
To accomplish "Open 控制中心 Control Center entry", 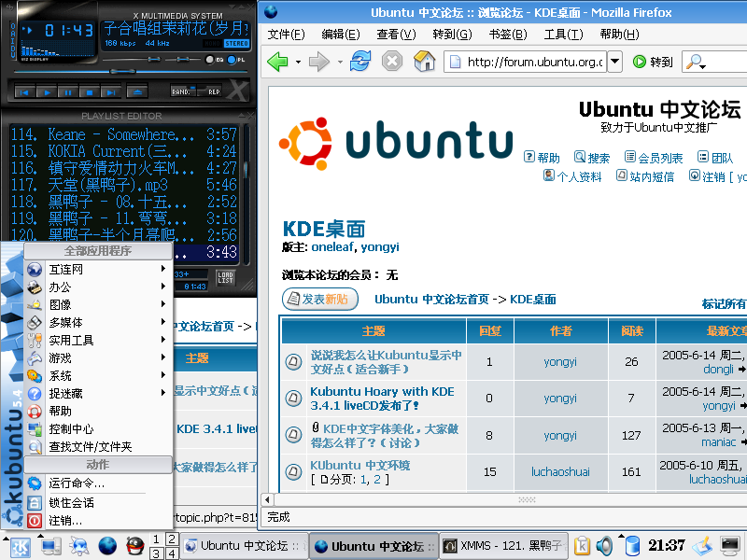I will pyautogui.click(x=98, y=429).
